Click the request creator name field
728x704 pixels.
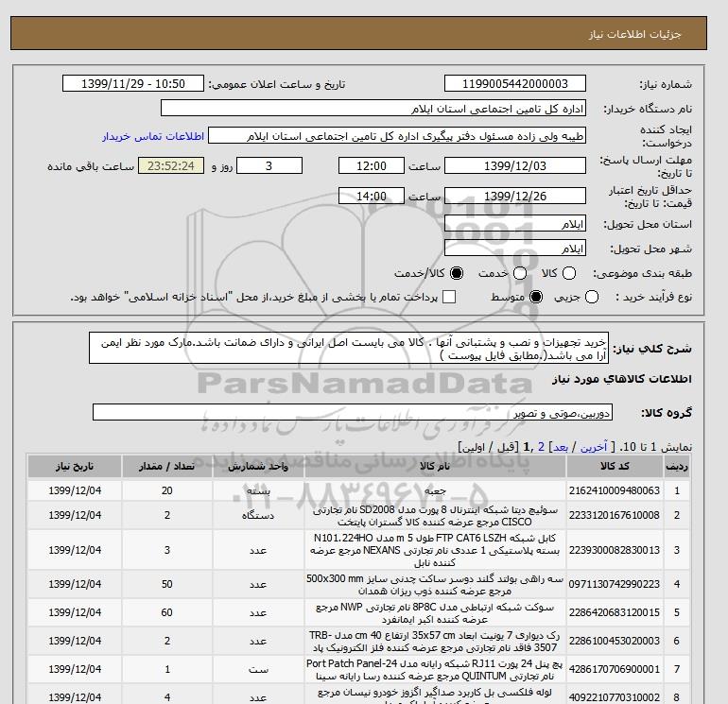[x=397, y=136]
